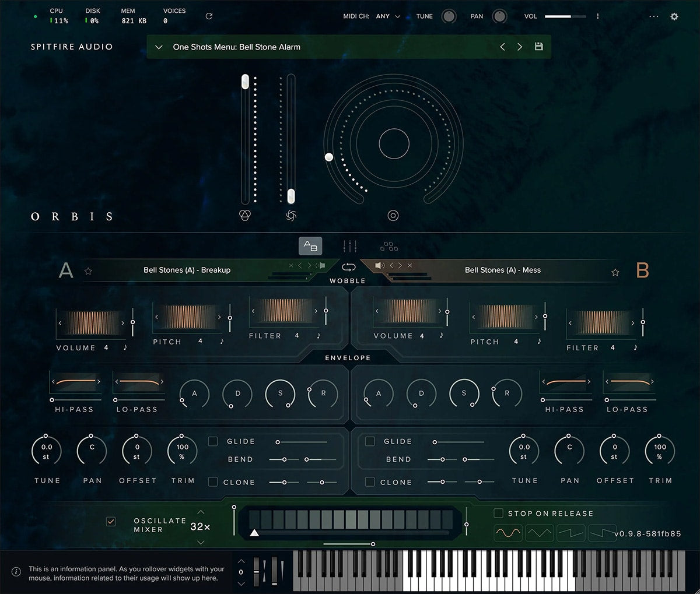
Task: Open the MIDI CH dropdown set to ANY
Action: click(x=387, y=17)
